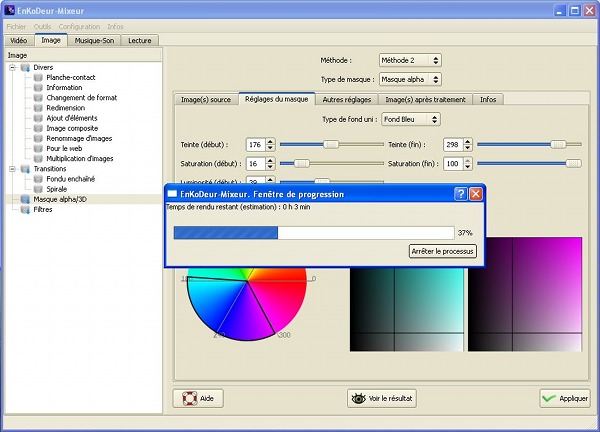Click the Saturation (début) slider handle

[302, 163]
